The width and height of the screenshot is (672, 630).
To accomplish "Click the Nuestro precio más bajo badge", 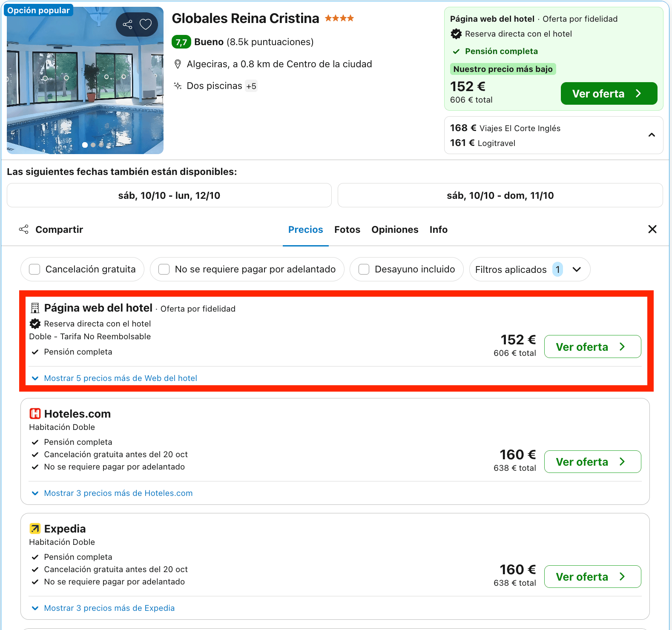I will (503, 69).
